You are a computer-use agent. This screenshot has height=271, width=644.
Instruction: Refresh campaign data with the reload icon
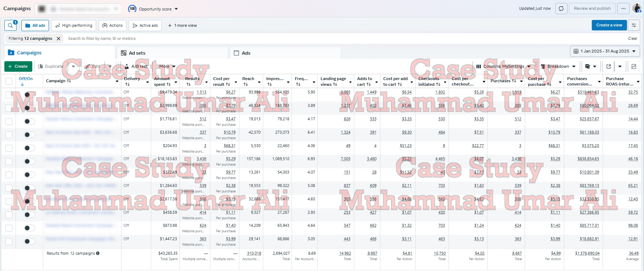click(x=561, y=9)
